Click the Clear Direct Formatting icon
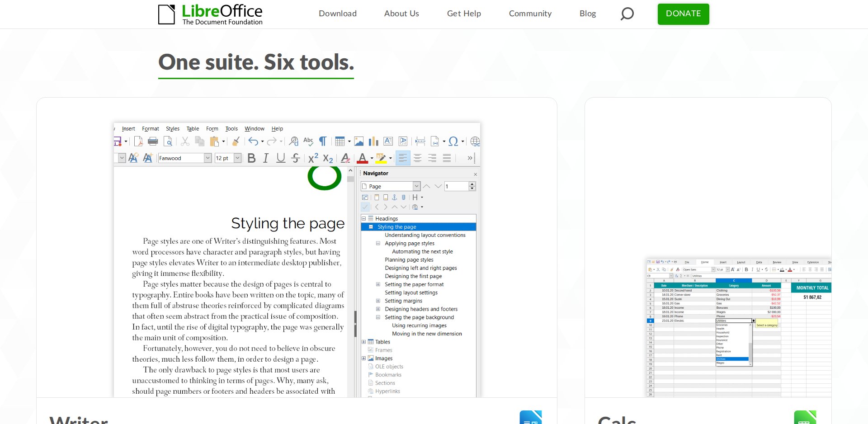The height and width of the screenshot is (424, 868). pos(345,158)
